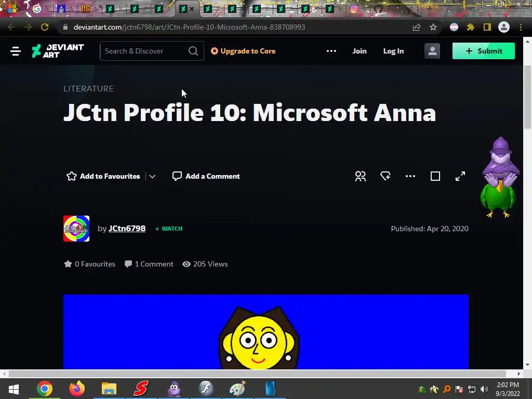The image size is (532, 399).
Task: Go forward in browser history
Action: pyautogui.click(x=28, y=27)
